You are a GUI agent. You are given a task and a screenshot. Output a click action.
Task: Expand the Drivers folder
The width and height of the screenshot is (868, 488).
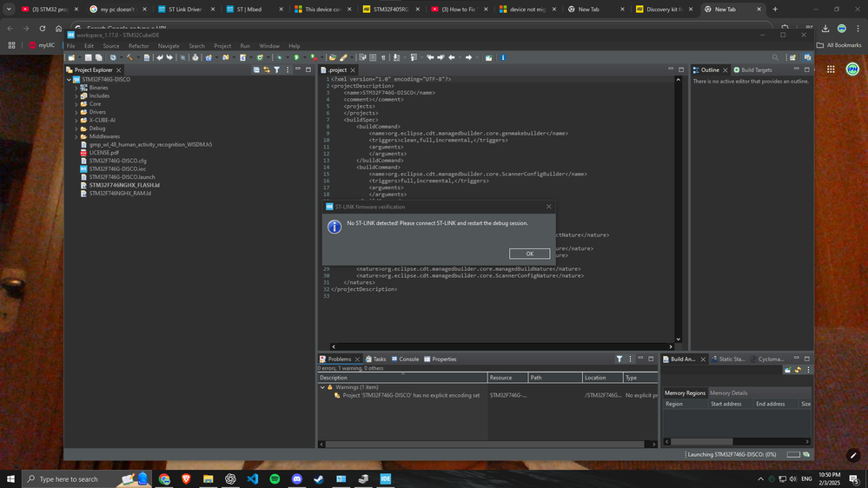point(76,112)
